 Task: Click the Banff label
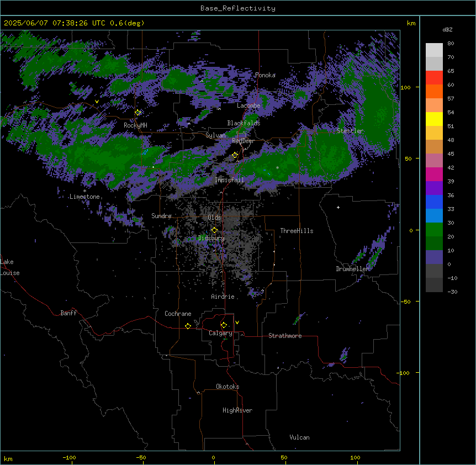tap(68, 313)
